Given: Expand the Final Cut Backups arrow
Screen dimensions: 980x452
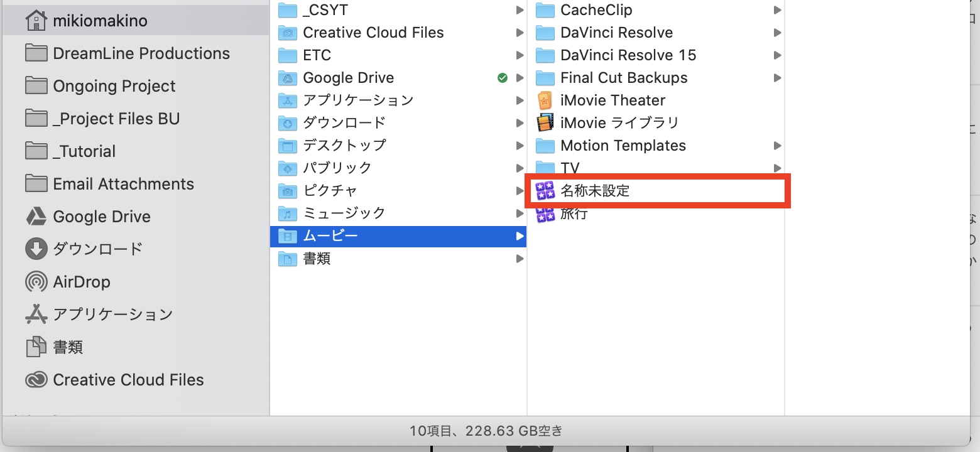Looking at the screenshot, I should click(777, 78).
